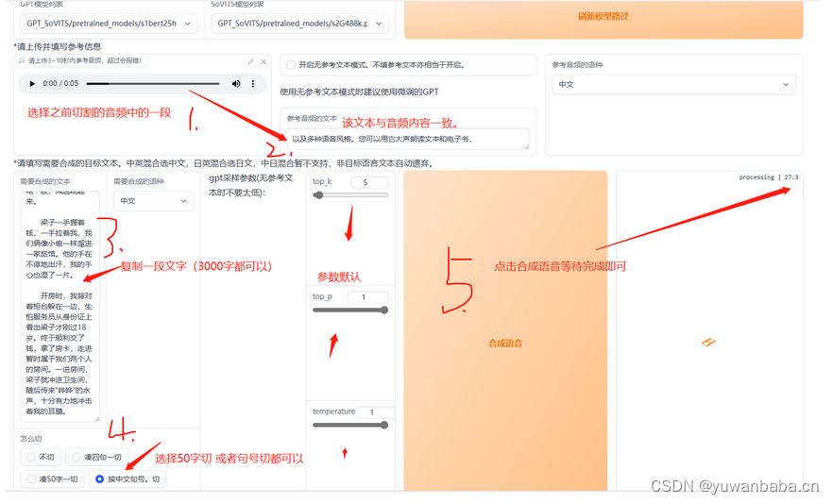Click the 刷新模型路径 button
833x504 pixels.
tap(603, 17)
